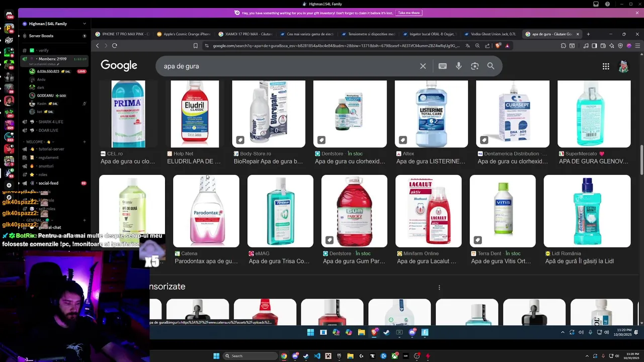Switch to IPHONE 17 PRO MAX PINK tab
644x362 pixels.
click(x=122, y=34)
